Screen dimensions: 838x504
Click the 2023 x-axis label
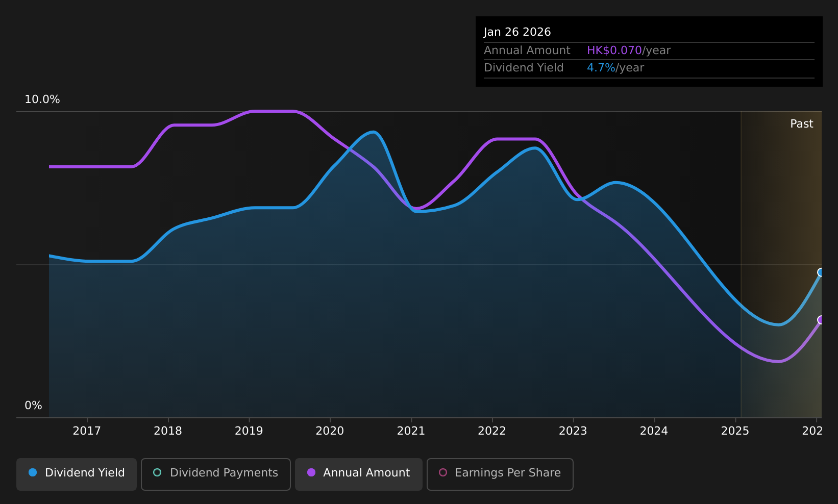573,431
